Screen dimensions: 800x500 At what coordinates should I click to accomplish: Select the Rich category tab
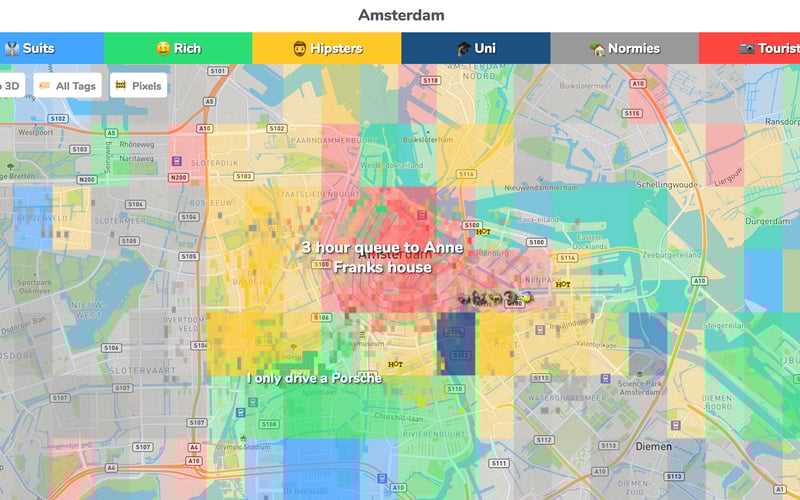coord(178,48)
